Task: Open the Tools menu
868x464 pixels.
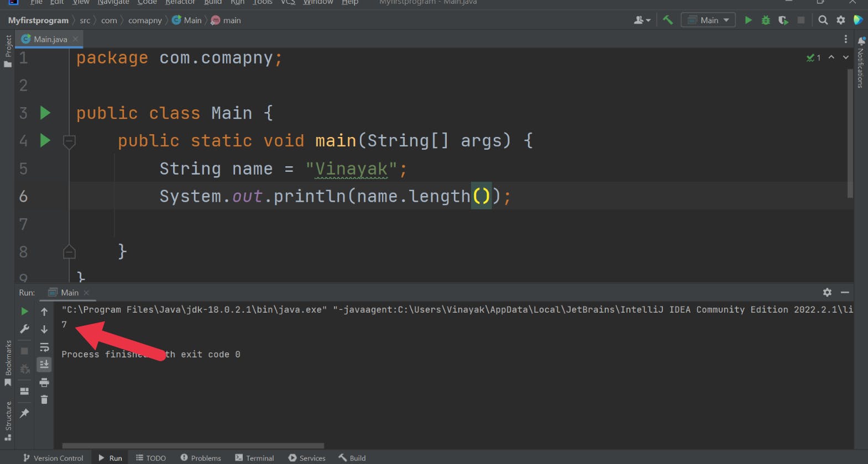Action: [263, 2]
